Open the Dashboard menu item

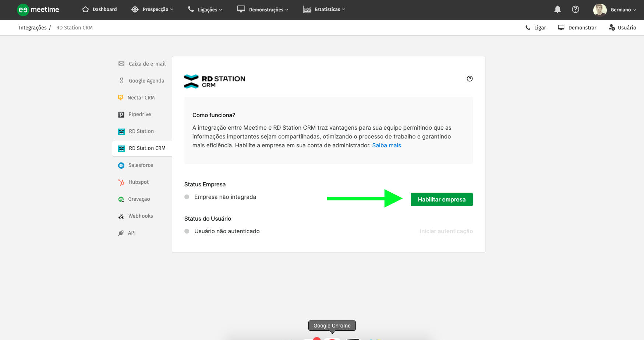point(99,10)
